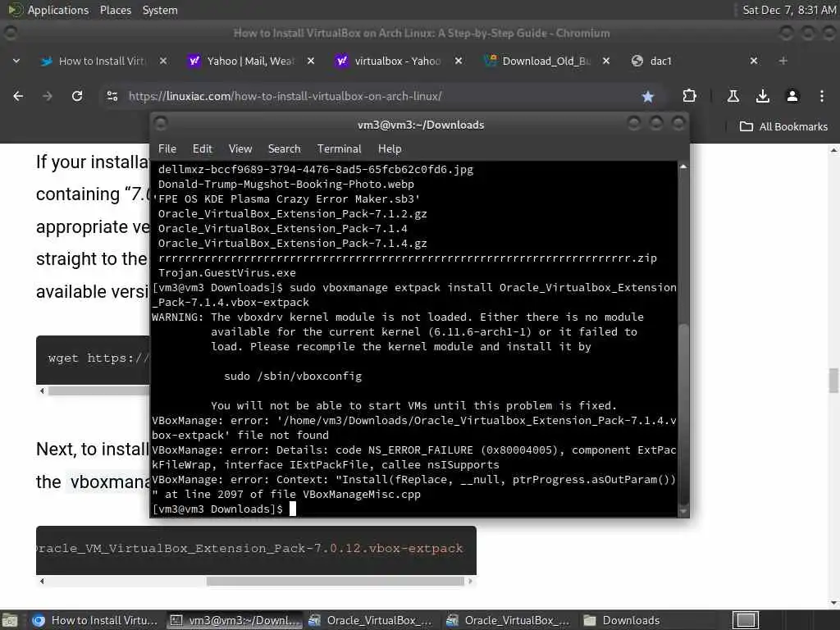
Task: Close the Download_Old_Bu tab
Action: coord(606,61)
